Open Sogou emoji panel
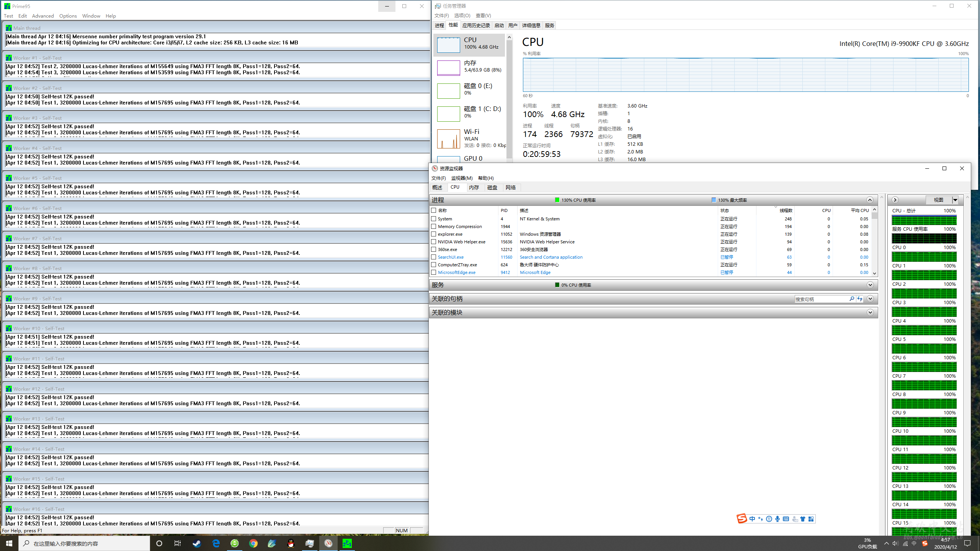This screenshot has width=980, height=551. (769, 519)
